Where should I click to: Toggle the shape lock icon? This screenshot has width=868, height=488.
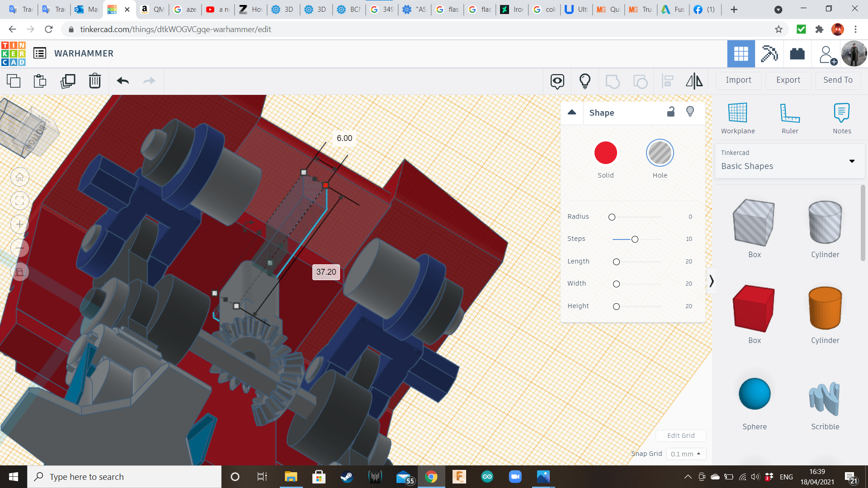(x=671, y=112)
